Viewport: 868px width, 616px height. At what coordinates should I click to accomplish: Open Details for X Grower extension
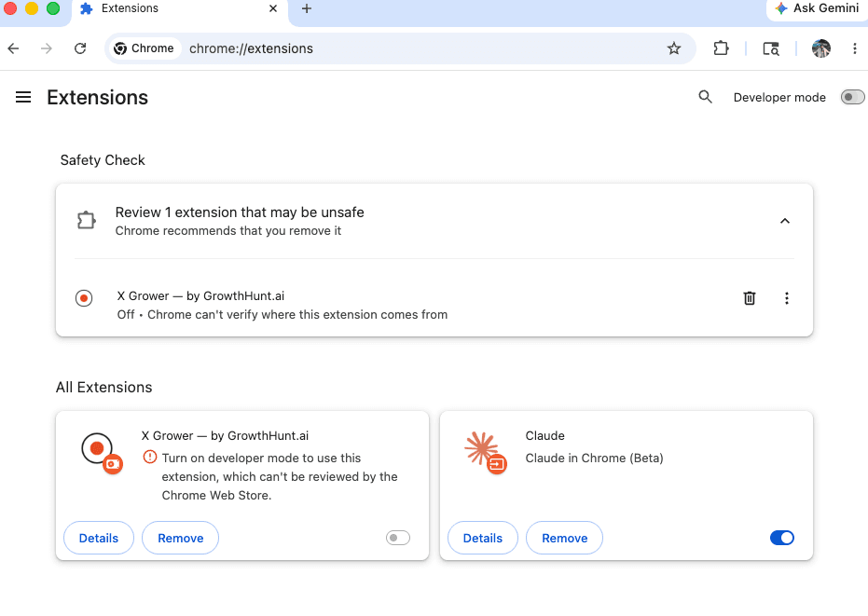pyautogui.click(x=99, y=538)
